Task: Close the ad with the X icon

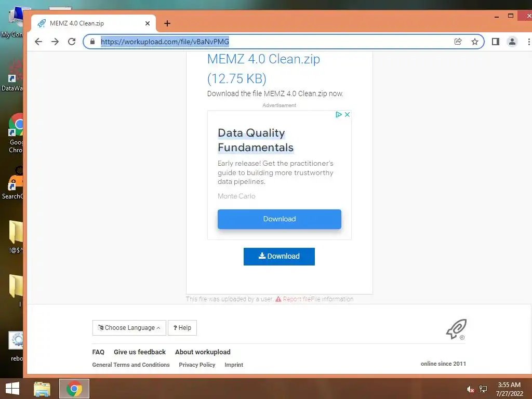Action: 347,114
